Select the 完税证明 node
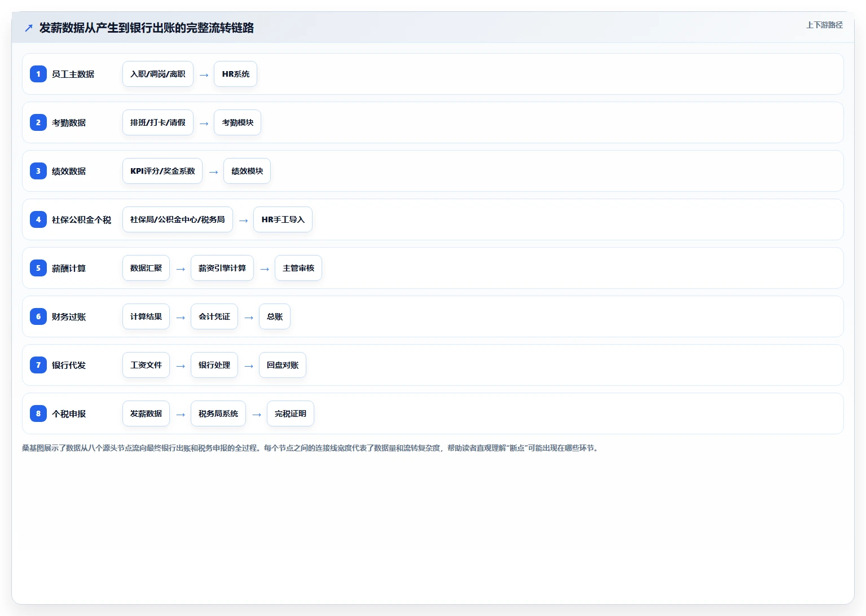The width and height of the screenshot is (866, 616). 291,413
